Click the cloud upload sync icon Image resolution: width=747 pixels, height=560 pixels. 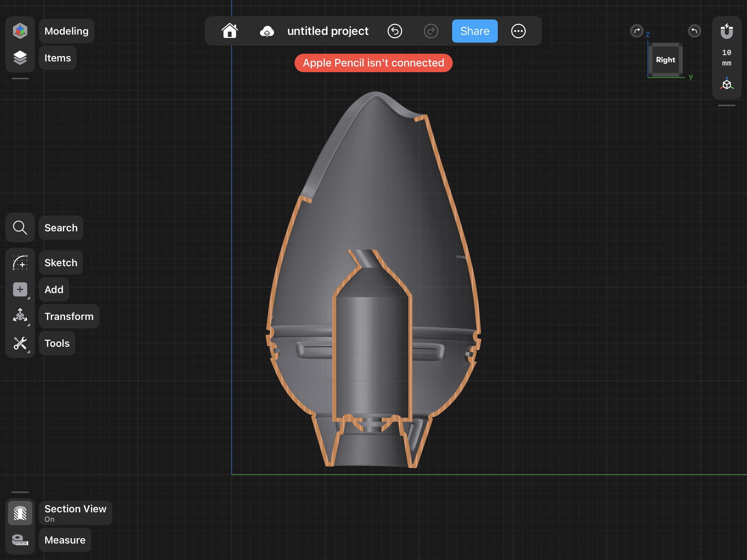click(267, 32)
